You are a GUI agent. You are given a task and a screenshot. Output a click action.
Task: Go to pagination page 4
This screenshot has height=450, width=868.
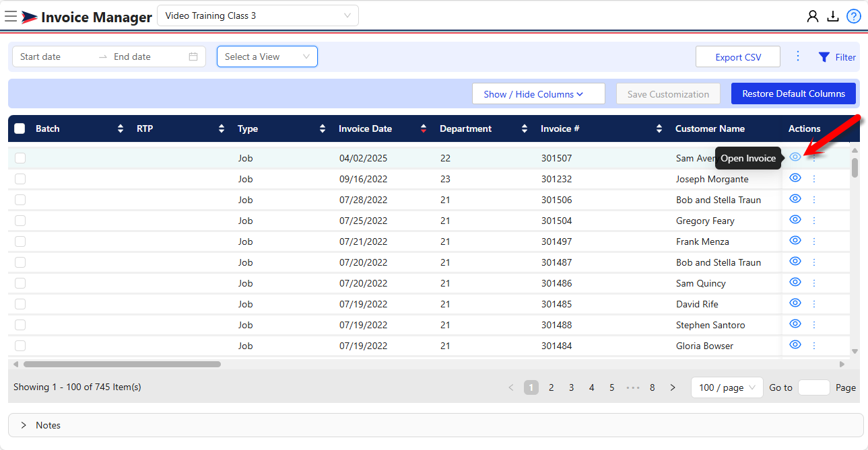click(x=592, y=387)
